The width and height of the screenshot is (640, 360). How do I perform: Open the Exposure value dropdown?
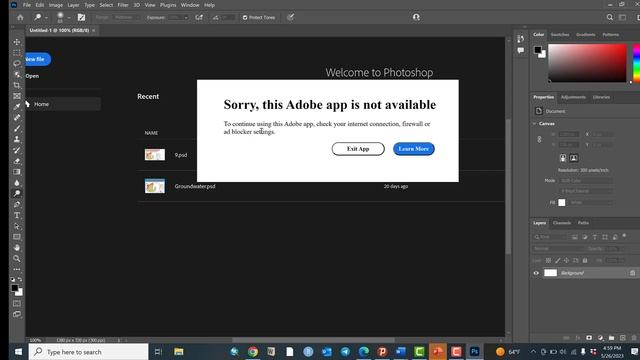186,18
